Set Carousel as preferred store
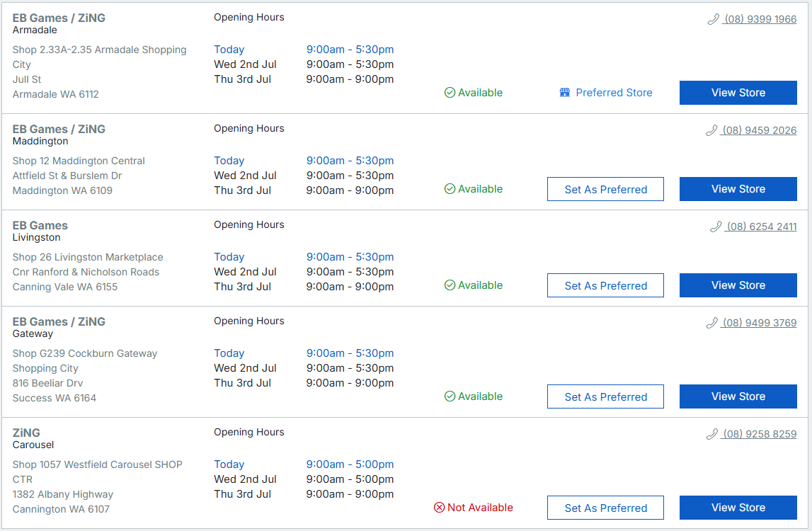The image size is (812, 531). coord(605,508)
